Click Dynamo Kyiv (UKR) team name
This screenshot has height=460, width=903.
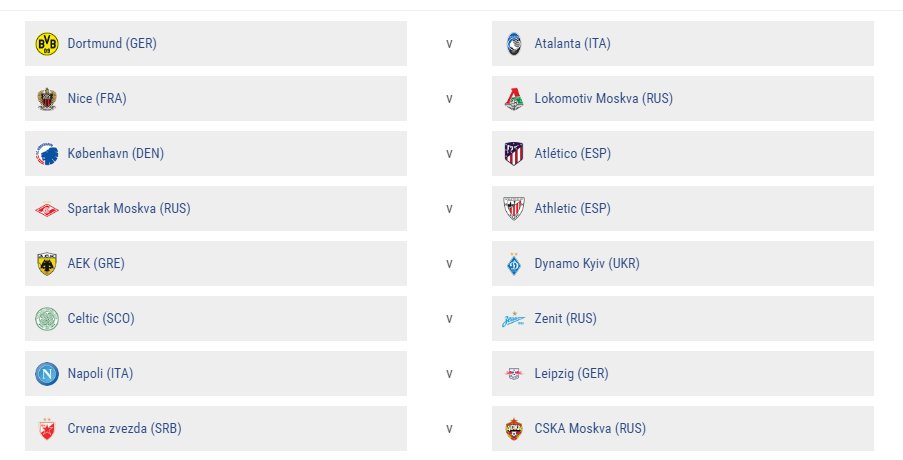[587, 264]
